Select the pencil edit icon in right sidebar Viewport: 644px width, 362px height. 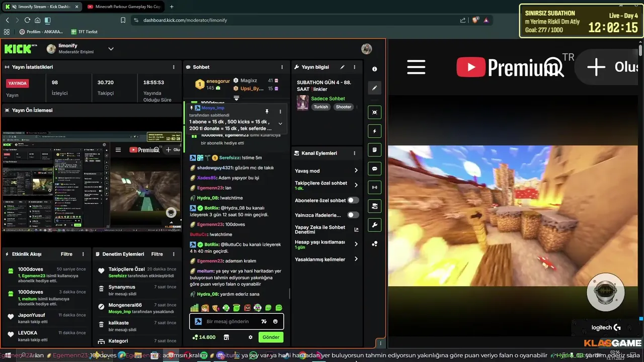[x=374, y=87]
